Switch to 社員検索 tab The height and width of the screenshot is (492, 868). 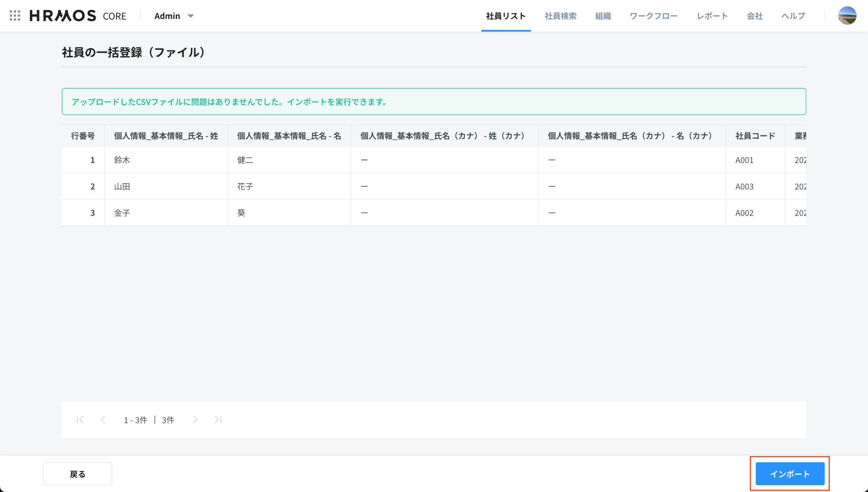pos(560,16)
